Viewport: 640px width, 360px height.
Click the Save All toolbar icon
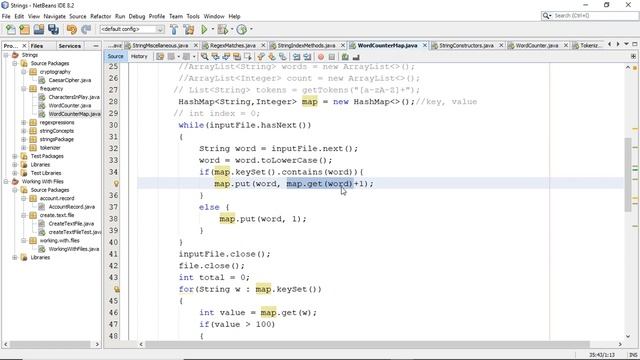point(53,29)
